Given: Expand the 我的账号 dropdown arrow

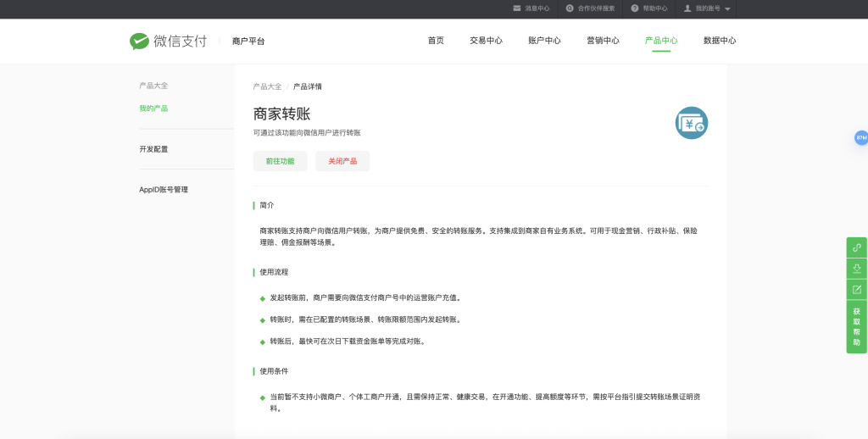Looking at the screenshot, I should (x=727, y=8).
